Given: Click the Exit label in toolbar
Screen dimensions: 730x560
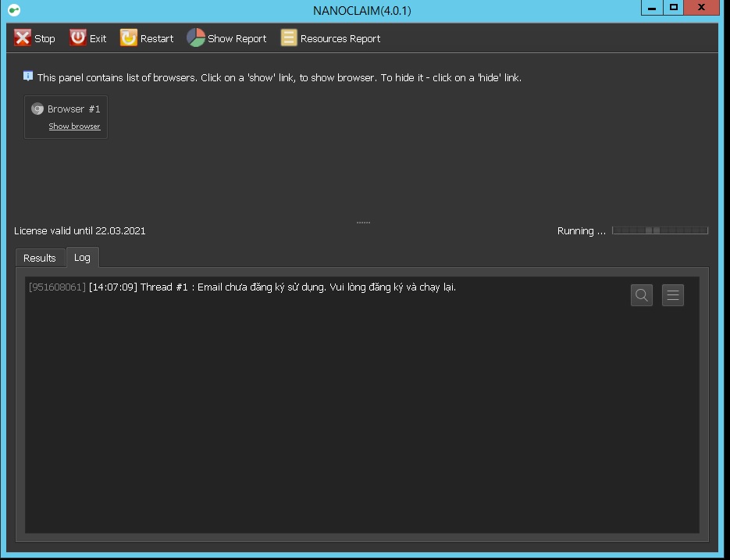Looking at the screenshot, I should 98,39.
